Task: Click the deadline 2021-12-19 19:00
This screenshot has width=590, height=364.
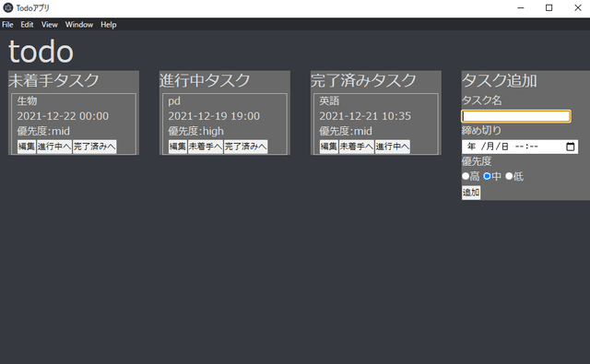Action: 214,116
